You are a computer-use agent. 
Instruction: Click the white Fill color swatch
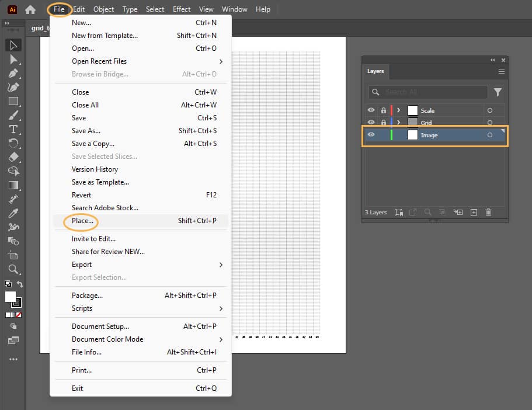(11, 297)
